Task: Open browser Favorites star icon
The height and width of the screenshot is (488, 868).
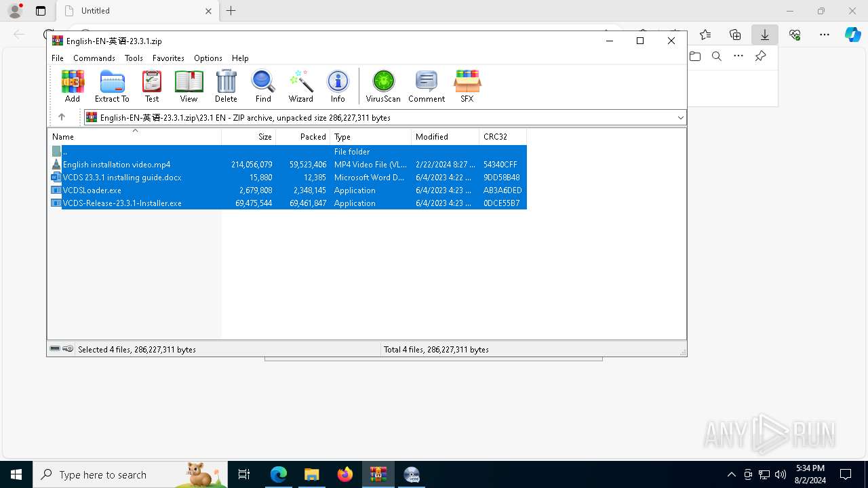Action: [705, 35]
